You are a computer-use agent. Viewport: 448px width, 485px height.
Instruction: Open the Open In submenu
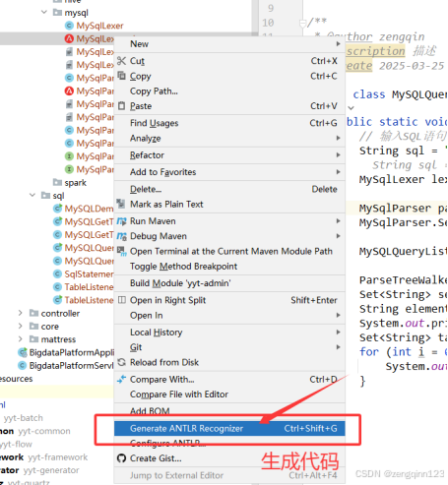point(229,315)
